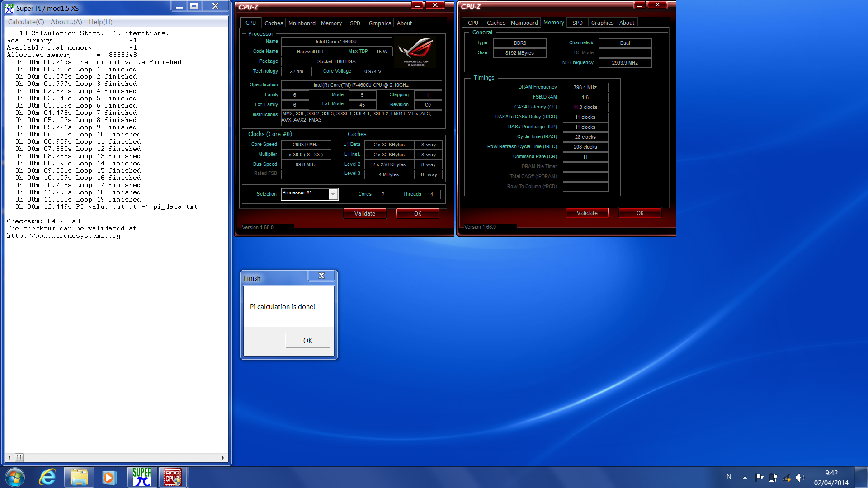Screen dimensions: 868x488
Task: Switch to Super PI taskbar icon
Action: tap(142, 477)
